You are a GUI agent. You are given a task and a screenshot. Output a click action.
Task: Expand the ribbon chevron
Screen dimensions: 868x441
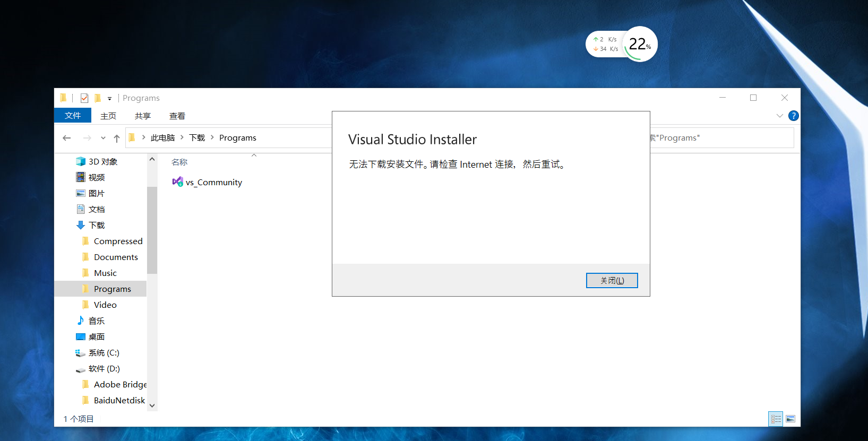coord(779,116)
